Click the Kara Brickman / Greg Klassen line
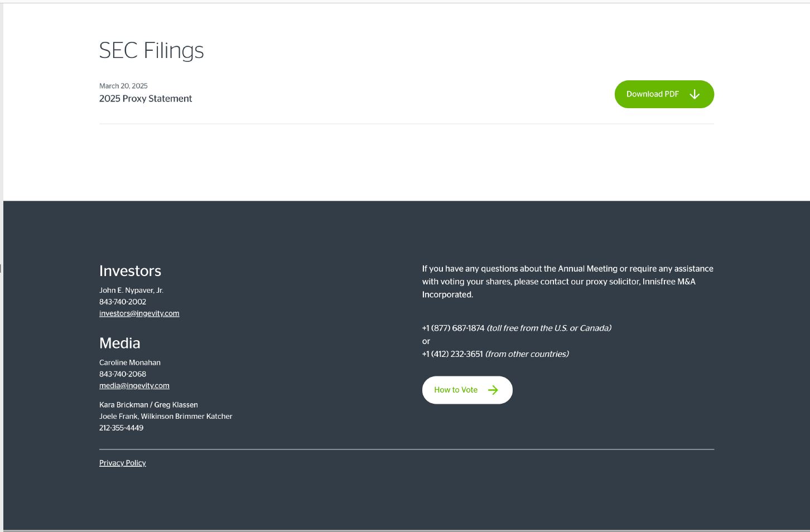 [x=148, y=405]
